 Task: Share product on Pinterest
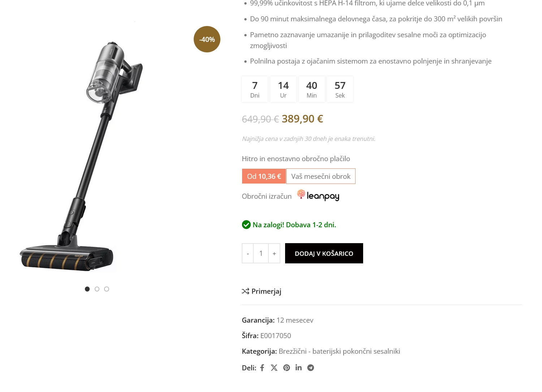click(287, 368)
